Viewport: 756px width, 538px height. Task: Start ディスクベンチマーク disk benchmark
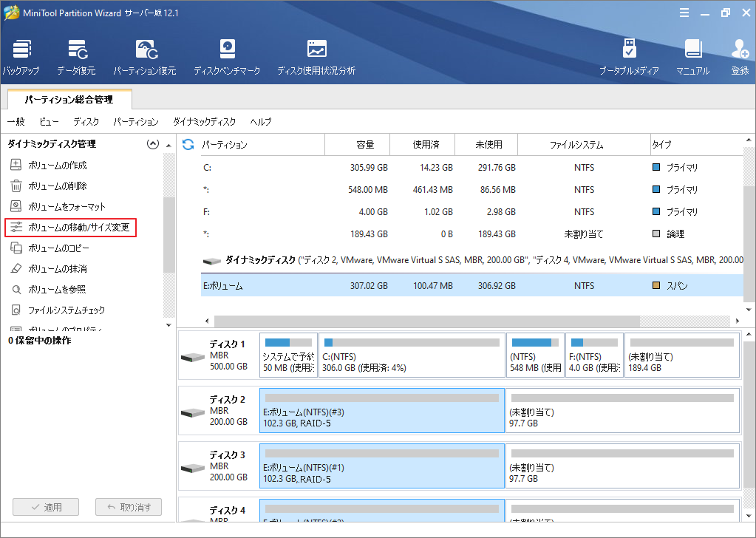click(227, 57)
